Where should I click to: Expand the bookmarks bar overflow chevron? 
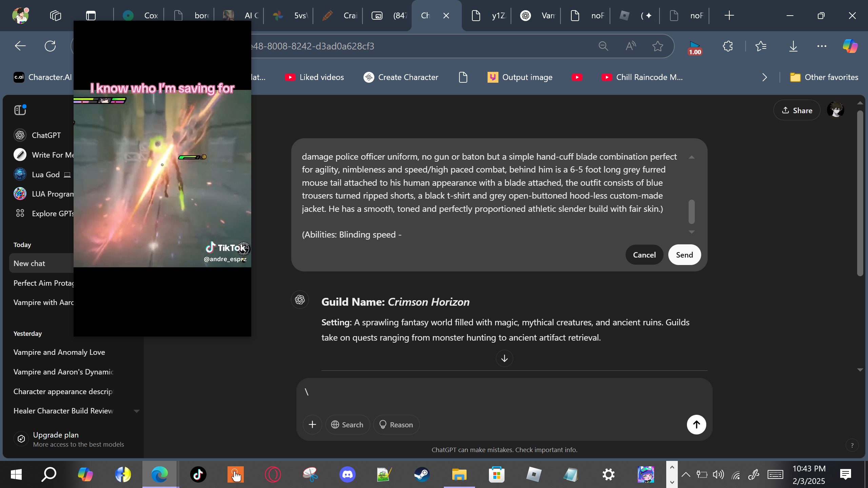point(764,77)
